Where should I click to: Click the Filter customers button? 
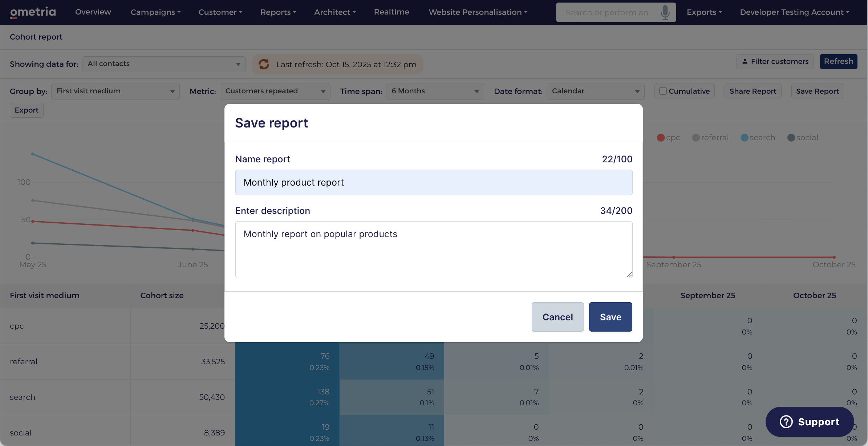pos(775,61)
